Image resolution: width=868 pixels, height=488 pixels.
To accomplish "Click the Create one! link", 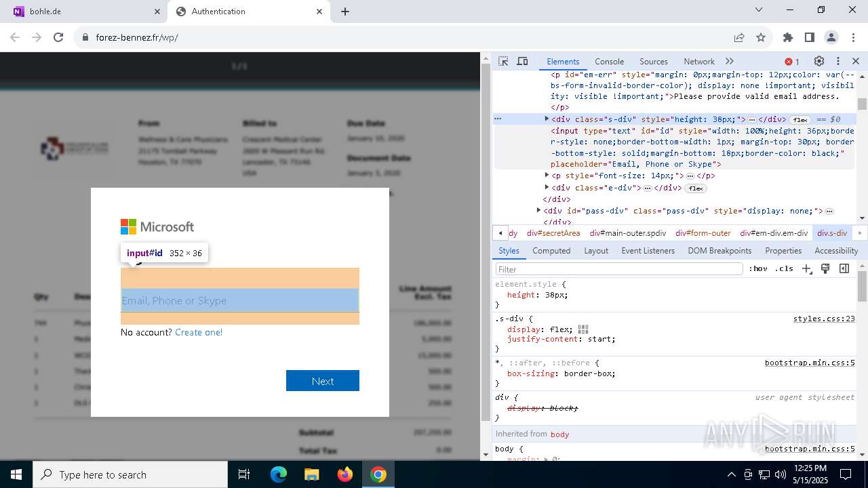I will 199,332.
